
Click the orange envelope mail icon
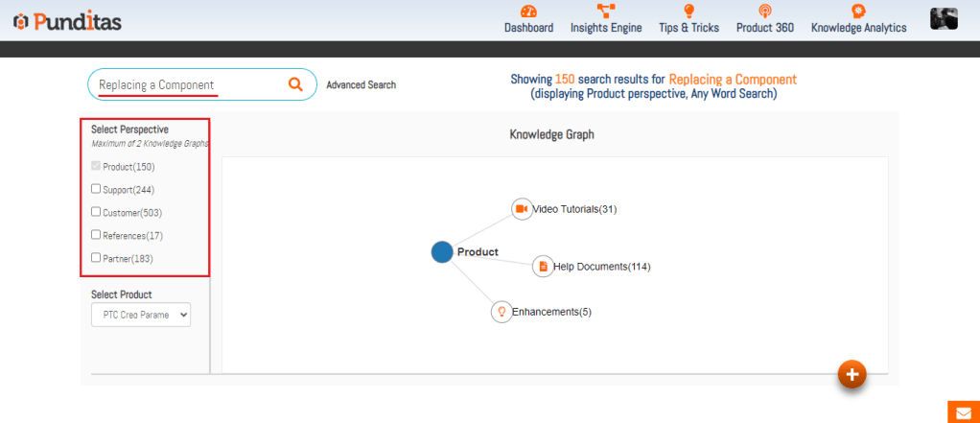click(963, 412)
